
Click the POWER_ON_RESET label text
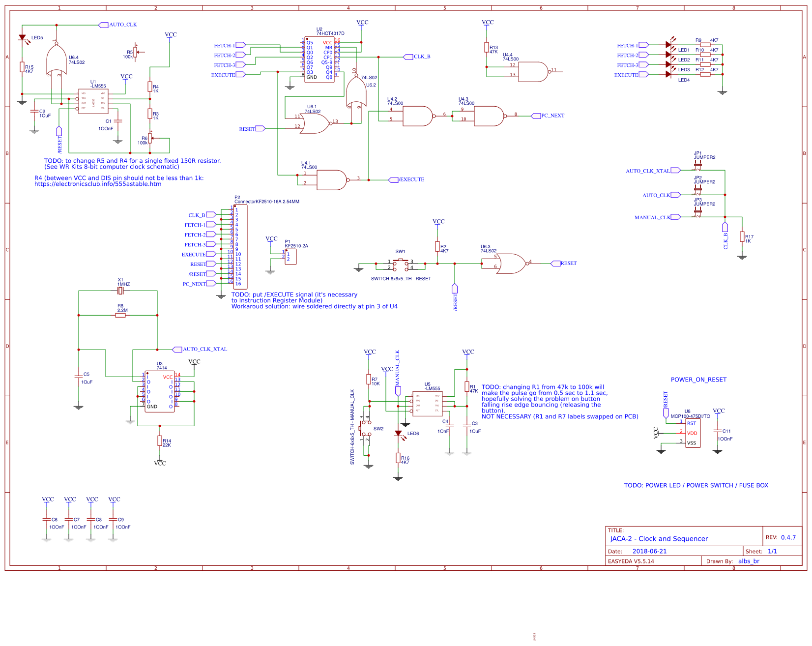[698, 380]
